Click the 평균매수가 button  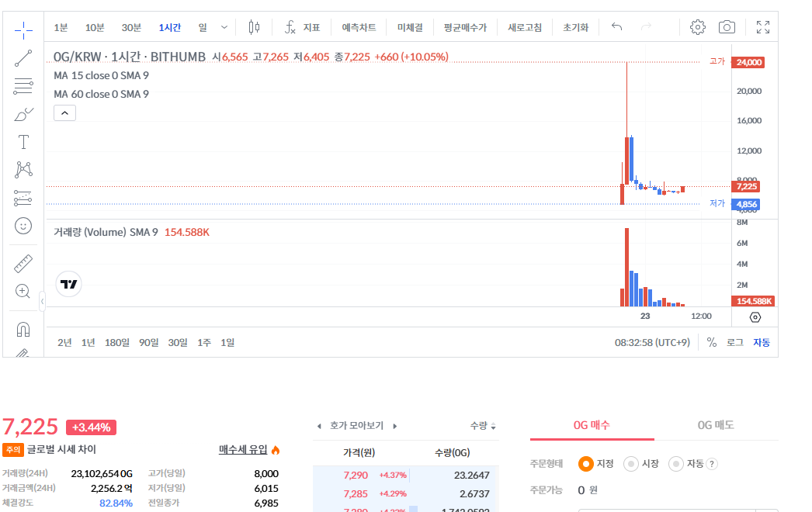click(465, 27)
